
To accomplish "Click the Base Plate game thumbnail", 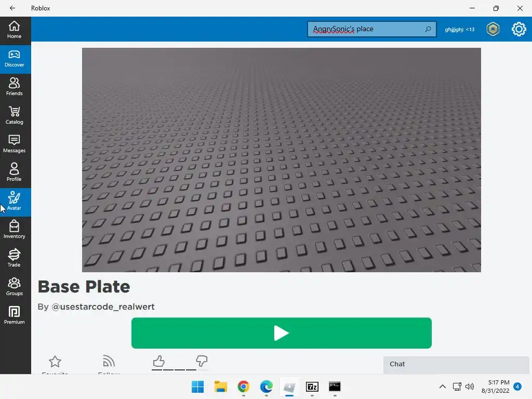I will click(x=281, y=160).
